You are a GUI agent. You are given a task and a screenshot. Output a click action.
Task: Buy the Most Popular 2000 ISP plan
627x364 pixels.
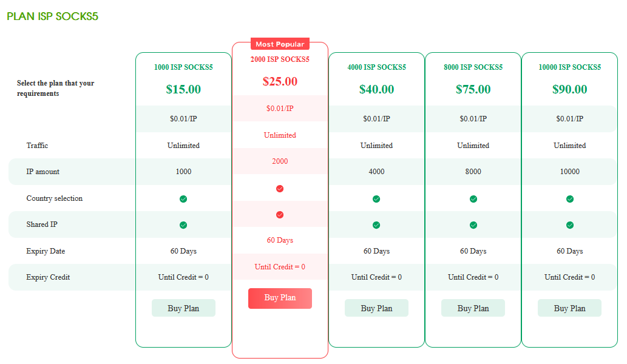280,298
